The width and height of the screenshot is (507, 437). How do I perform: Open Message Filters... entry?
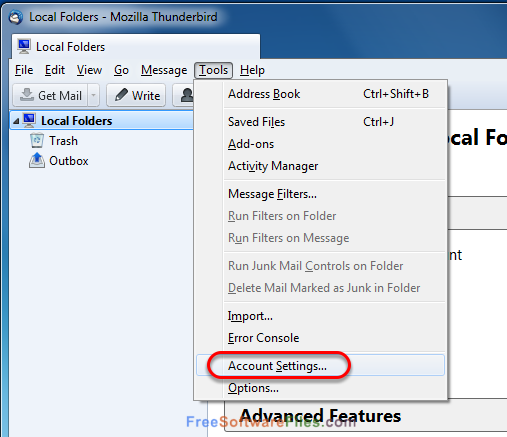click(x=321, y=194)
